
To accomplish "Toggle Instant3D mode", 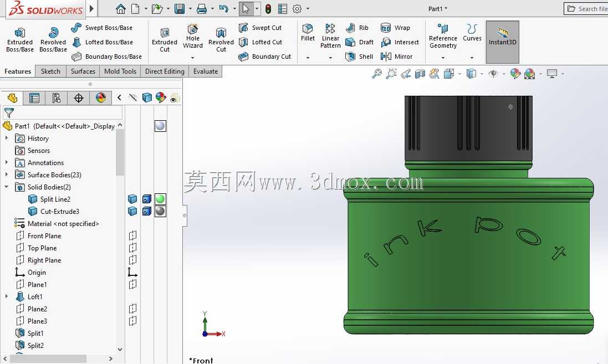I will click(x=502, y=42).
